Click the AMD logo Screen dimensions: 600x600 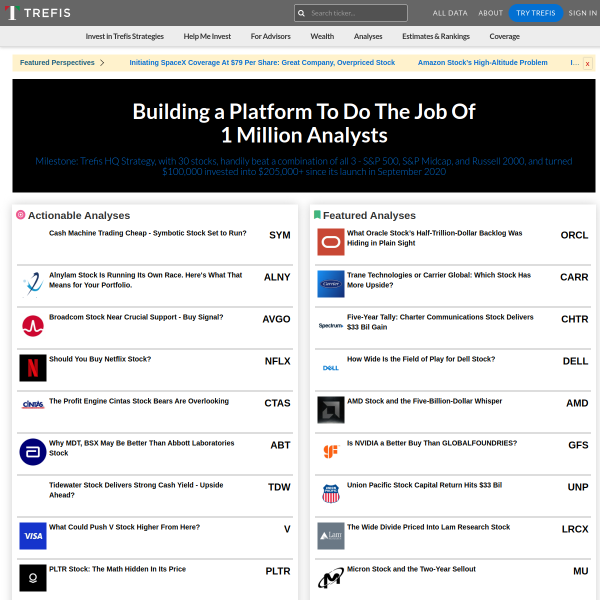pos(331,410)
